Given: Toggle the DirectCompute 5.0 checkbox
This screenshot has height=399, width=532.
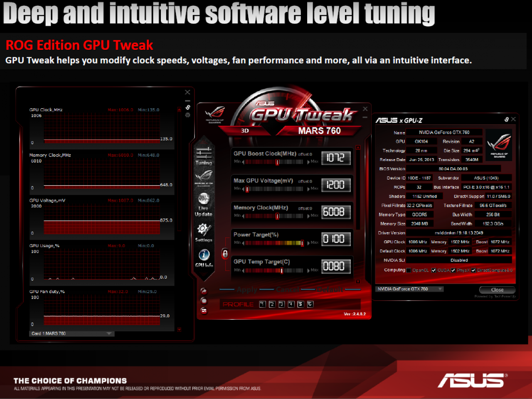Looking at the screenshot, I should (473, 270).
